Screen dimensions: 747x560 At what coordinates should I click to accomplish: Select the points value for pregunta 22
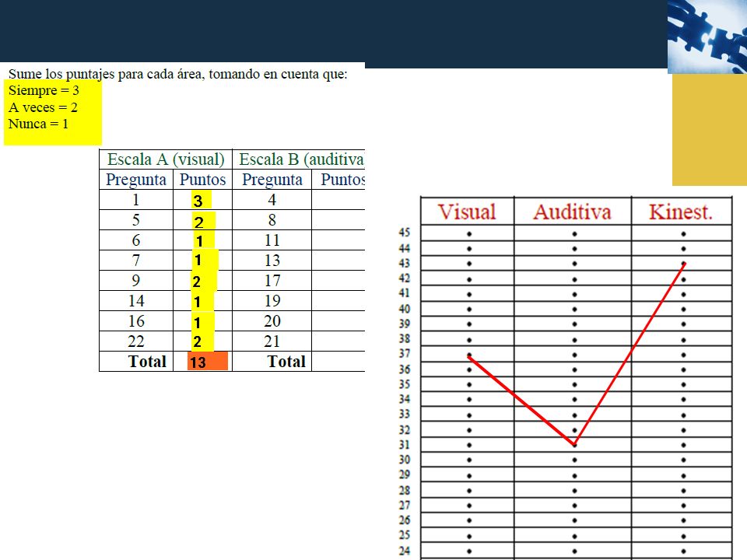pos(197,341)
